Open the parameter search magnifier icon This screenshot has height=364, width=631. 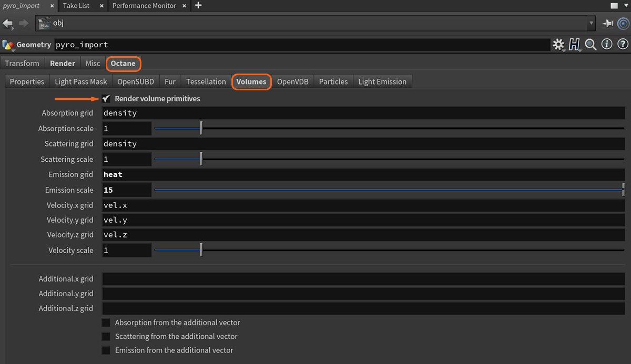tap(591, 45)
